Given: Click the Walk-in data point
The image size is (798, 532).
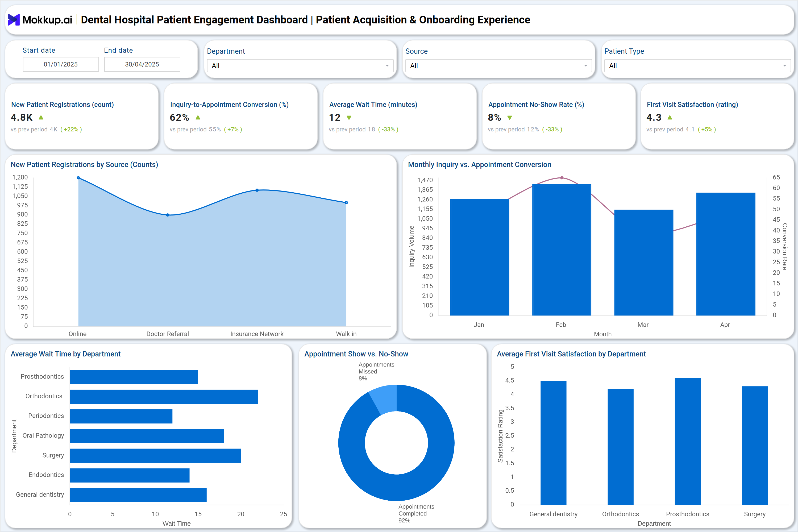Looking at the screenshot, I should [346, 202].
